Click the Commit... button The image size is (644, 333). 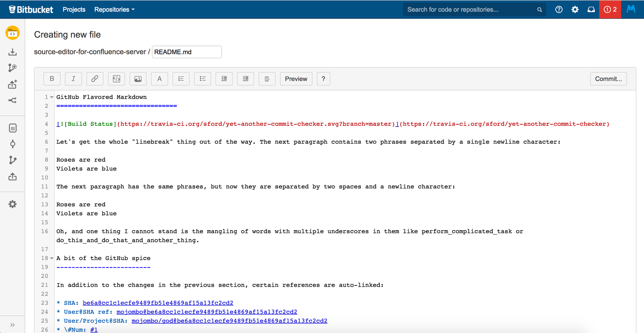608,79
